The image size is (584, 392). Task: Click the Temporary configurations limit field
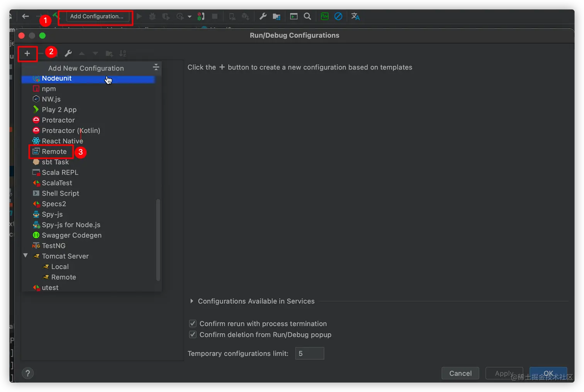[x=310, y=353]
